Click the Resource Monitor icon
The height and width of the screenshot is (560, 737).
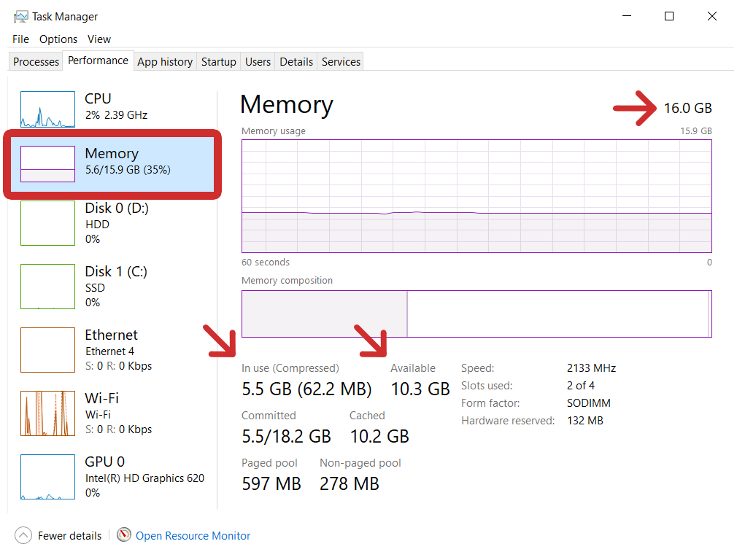coord(124,535)
